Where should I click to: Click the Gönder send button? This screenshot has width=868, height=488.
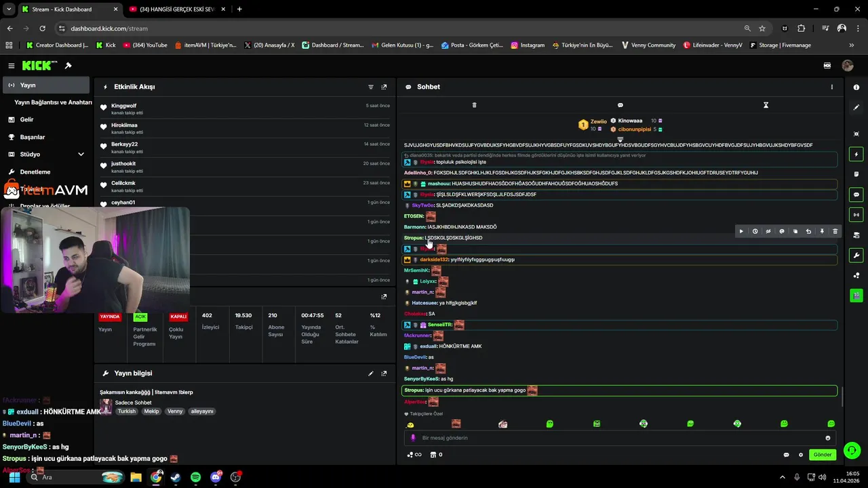tap(822, 455)
